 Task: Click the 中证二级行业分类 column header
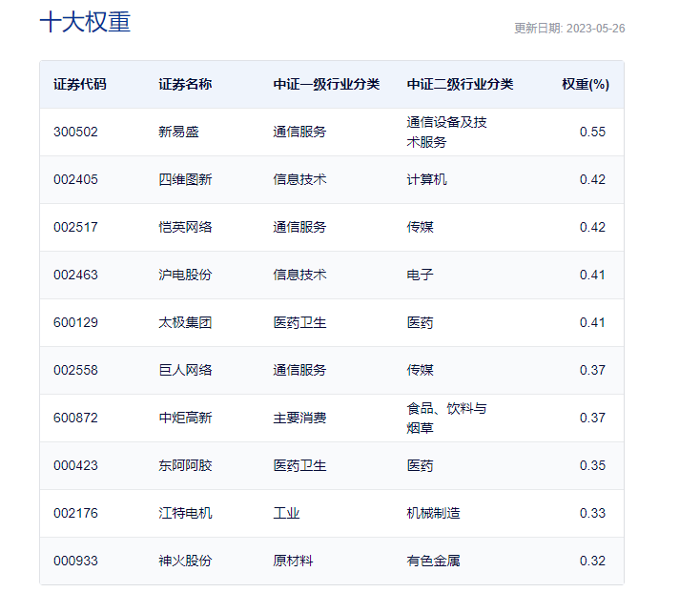click(461, 84)
